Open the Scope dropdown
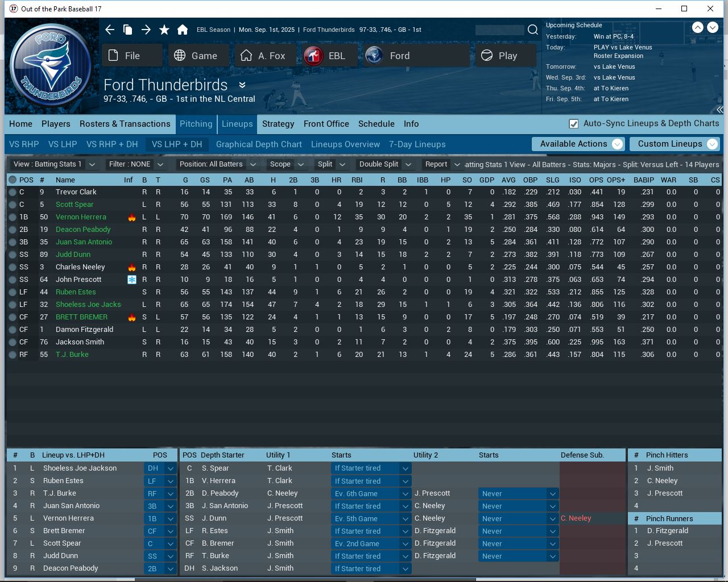Viewport: 728px width, 582px height. click(x=287, y=164)
